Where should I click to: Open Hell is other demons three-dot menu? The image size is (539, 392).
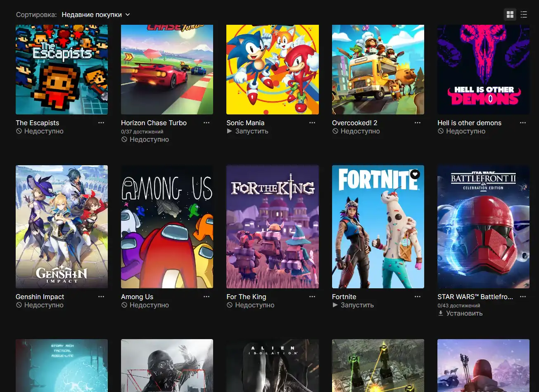click(523, 123)
